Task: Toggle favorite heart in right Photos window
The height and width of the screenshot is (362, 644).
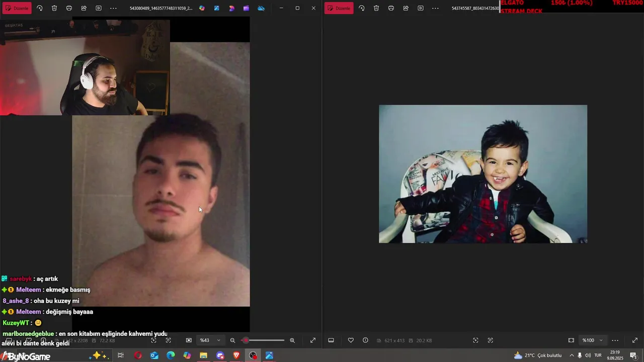Action: (x=351, y=340)
